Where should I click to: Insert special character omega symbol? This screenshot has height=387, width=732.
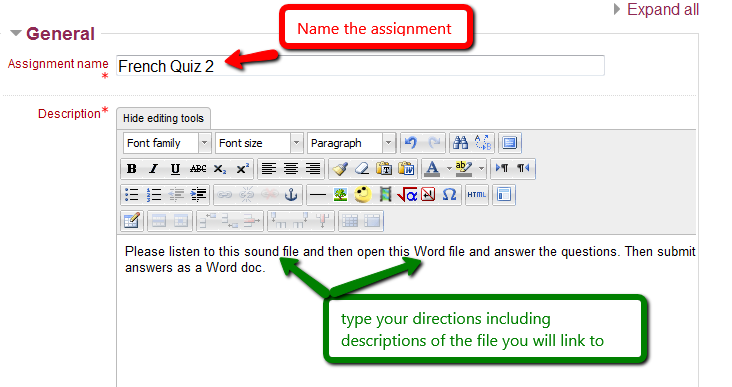[x=449, y=195]
